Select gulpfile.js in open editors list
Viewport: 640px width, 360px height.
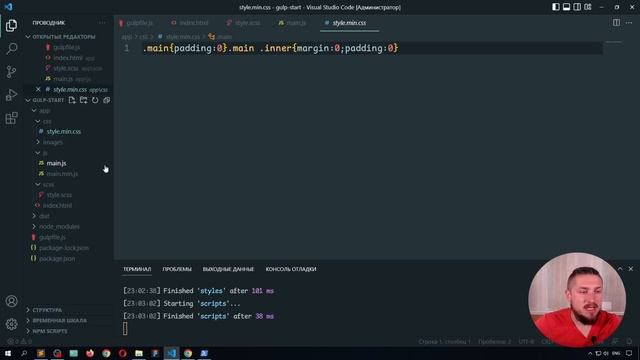(67, 47)
